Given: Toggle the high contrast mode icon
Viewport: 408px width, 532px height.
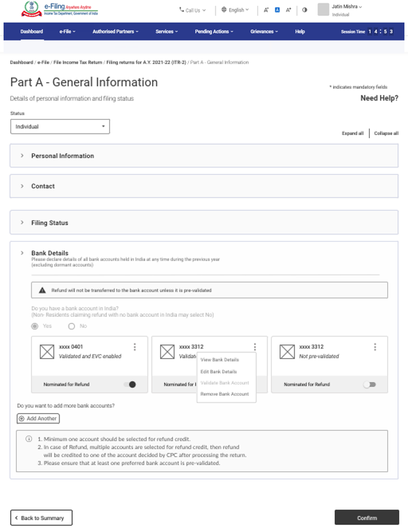Looking at the screenshot, I should (x=305, y=10).
